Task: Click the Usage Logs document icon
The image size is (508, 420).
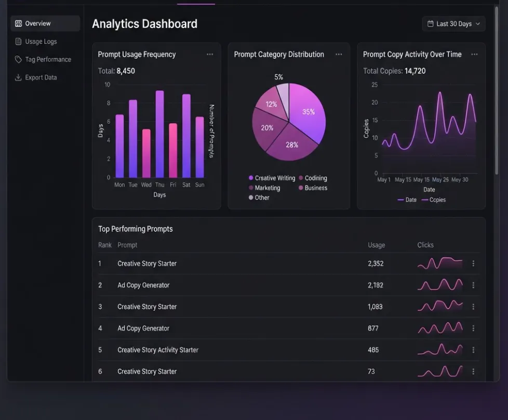Action: [19, 42]
